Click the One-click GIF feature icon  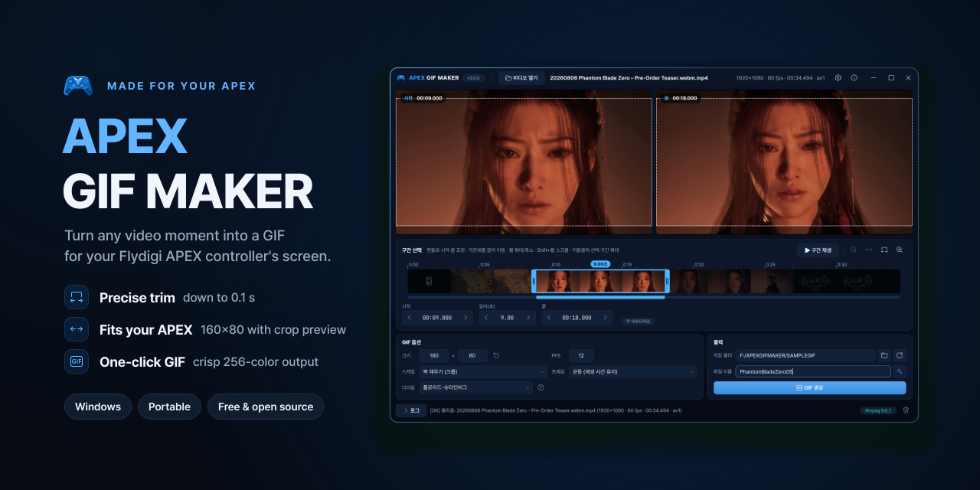(x=77, y=361)
